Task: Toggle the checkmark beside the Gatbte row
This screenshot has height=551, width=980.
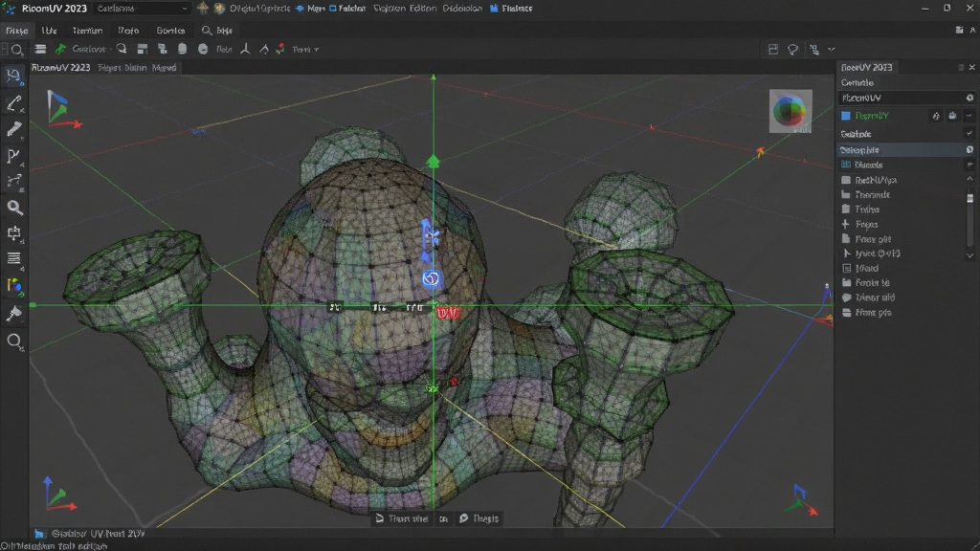Action: [969, 134]
